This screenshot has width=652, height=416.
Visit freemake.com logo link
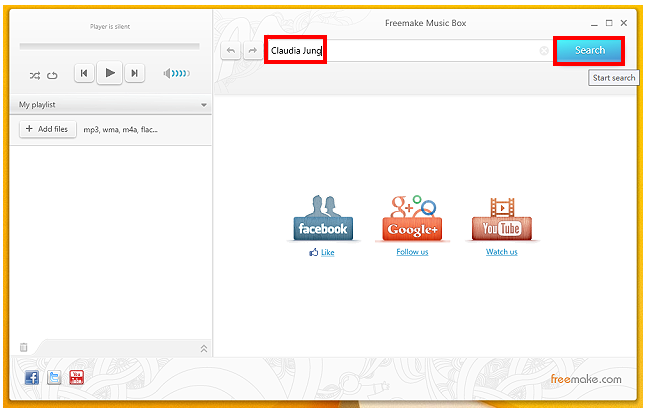586,379
